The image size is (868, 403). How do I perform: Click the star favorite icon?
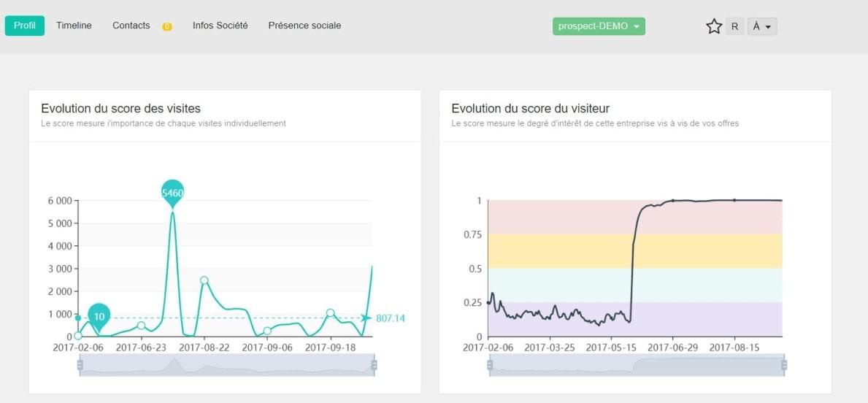(x=714, y=26)
